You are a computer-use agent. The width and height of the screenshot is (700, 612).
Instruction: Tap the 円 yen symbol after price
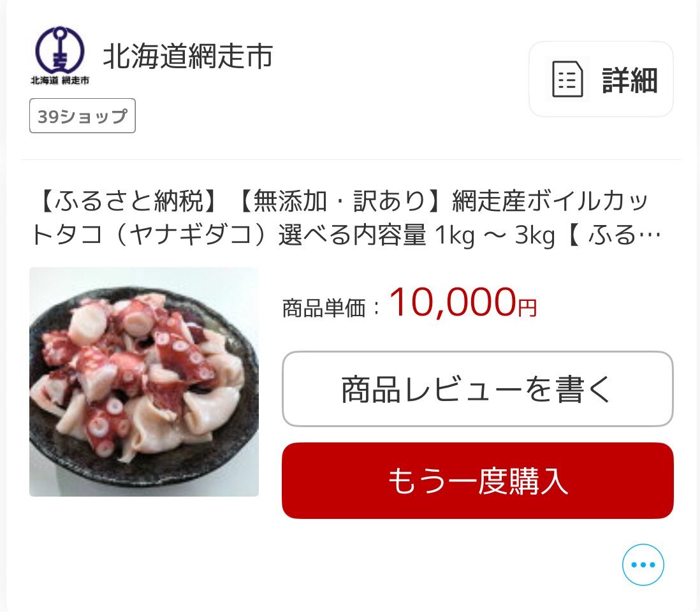coord(527,307)
